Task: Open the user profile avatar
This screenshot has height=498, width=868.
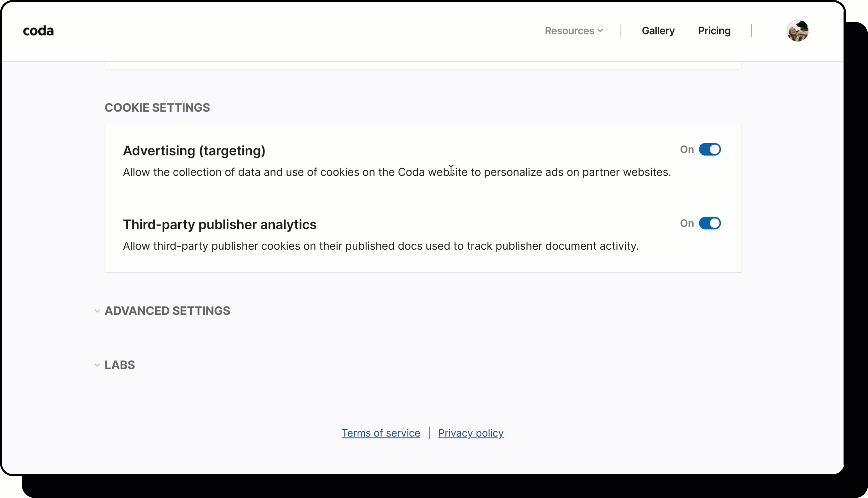Action: point(797,31)
